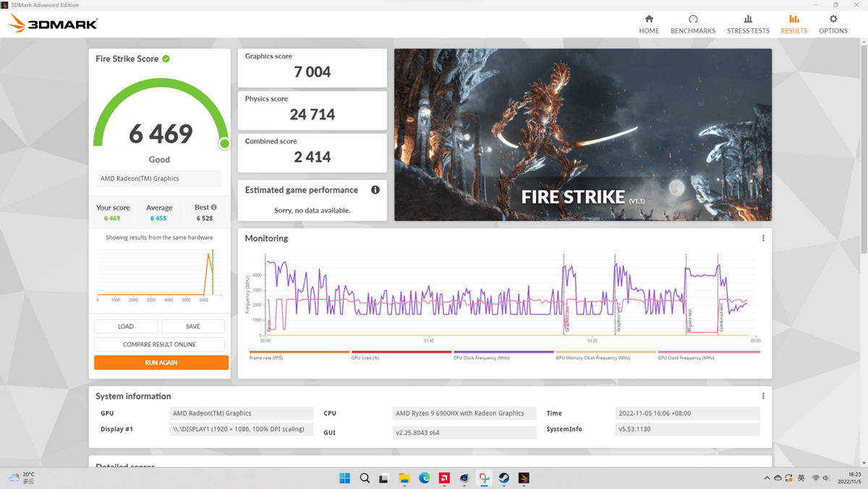Viewport: 868px width, 489px height.
Task: Toggle Frame rate (FPS) legend series
Action: [299, 355]
